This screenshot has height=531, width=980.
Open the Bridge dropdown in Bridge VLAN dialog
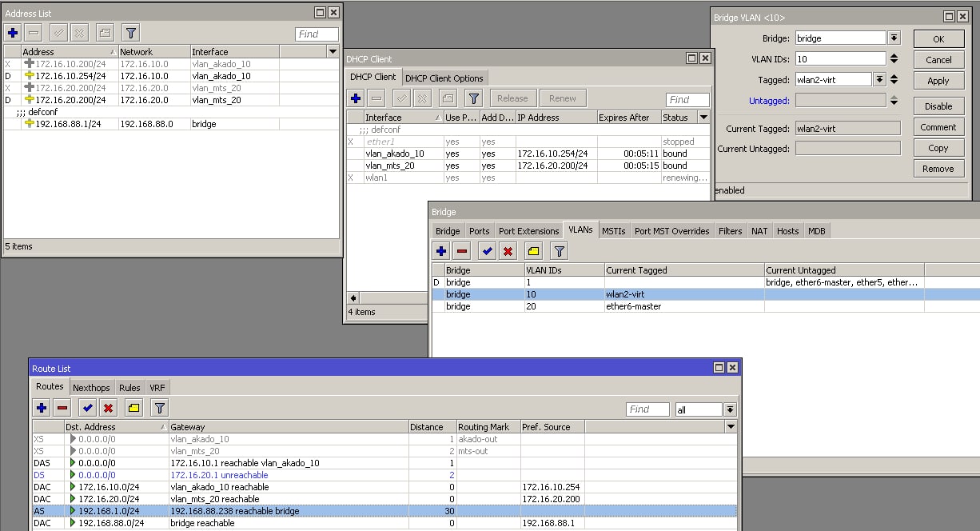tap(894, 38)
